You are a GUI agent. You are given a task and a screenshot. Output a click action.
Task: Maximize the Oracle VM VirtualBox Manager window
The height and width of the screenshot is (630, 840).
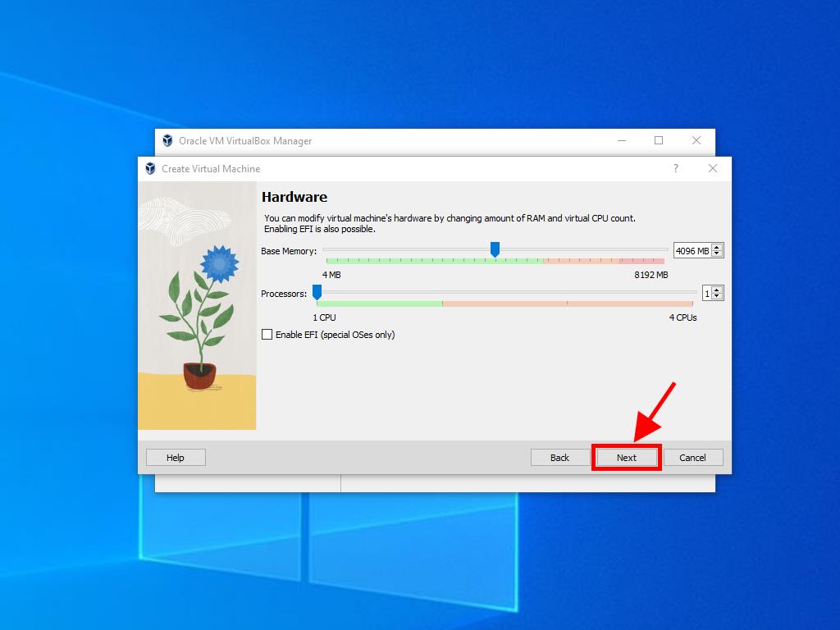coord(658,140)
